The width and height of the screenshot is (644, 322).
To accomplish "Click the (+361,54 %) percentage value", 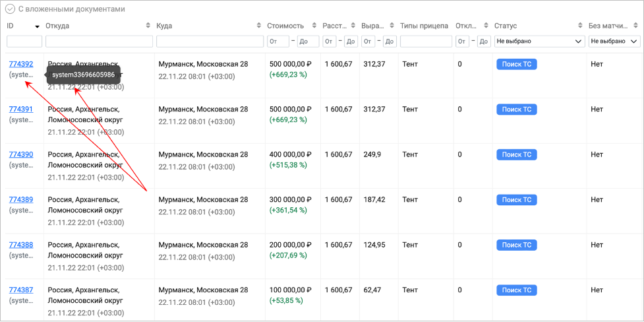I will click(288, 210).
